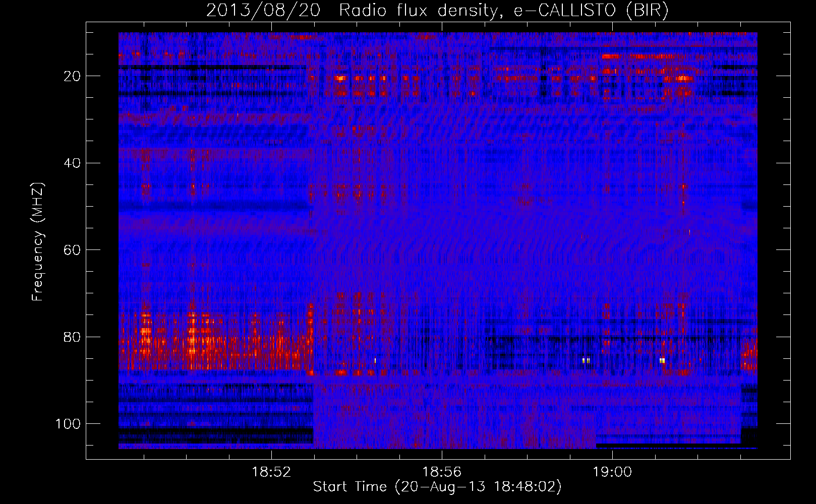The image size is (816, 504).
Task: Click the '19:00' time tick label
Action: pos(612,472)
